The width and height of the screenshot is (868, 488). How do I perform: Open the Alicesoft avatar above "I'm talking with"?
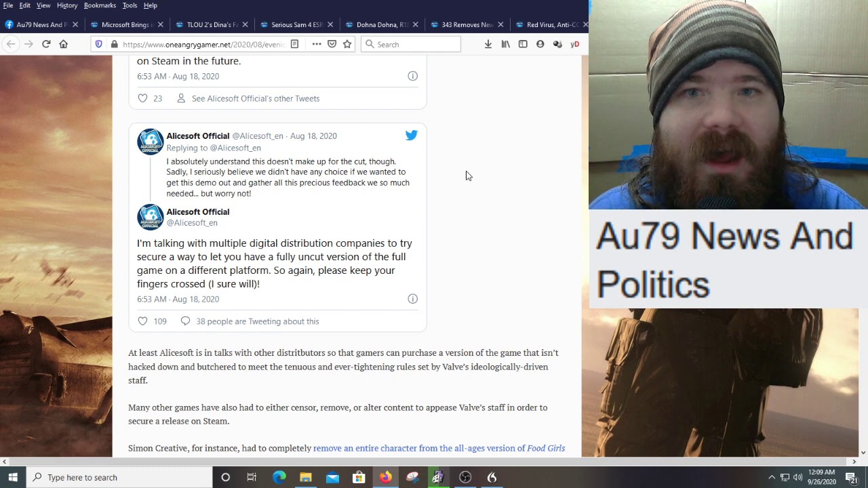(x=151, y=218)
